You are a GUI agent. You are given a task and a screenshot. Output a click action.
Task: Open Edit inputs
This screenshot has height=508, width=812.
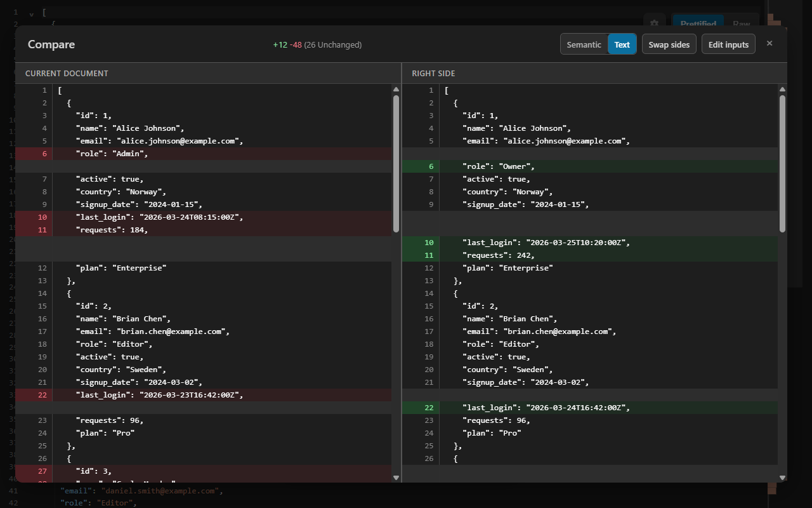pos(728,44)
